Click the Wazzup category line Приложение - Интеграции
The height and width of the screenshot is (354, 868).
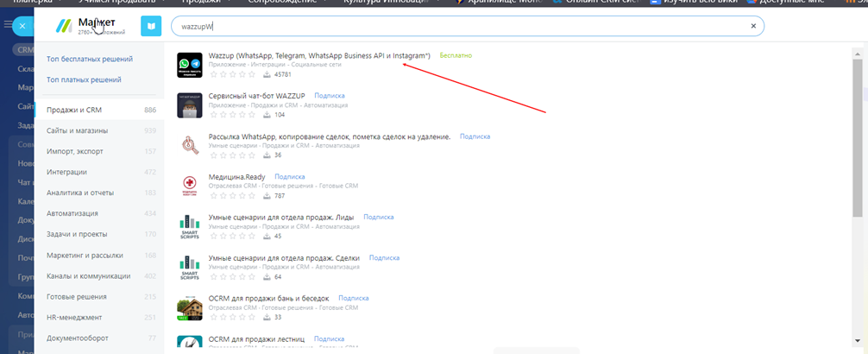tap(275, 65)
